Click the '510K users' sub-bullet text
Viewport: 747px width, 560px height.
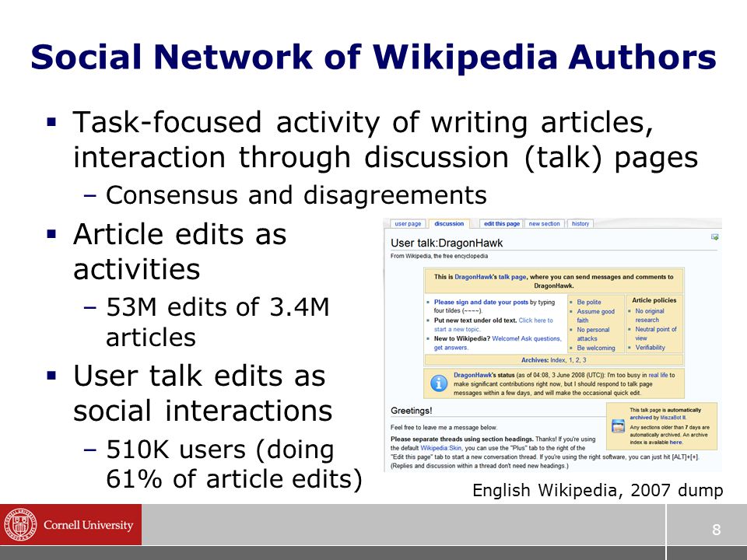point(234,464)
